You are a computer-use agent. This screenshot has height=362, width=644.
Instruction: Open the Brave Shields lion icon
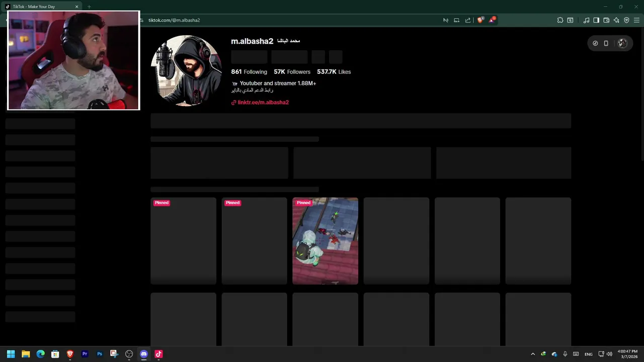[480, 20]
